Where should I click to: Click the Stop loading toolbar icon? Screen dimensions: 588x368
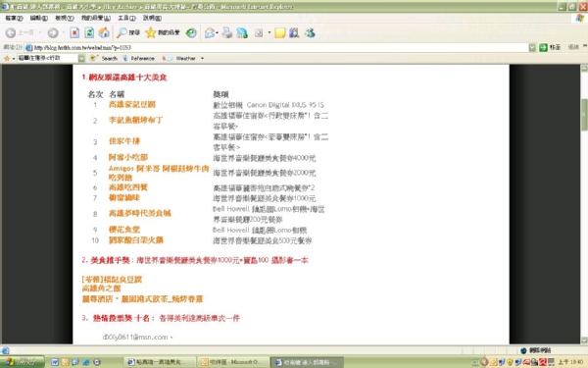74,33
